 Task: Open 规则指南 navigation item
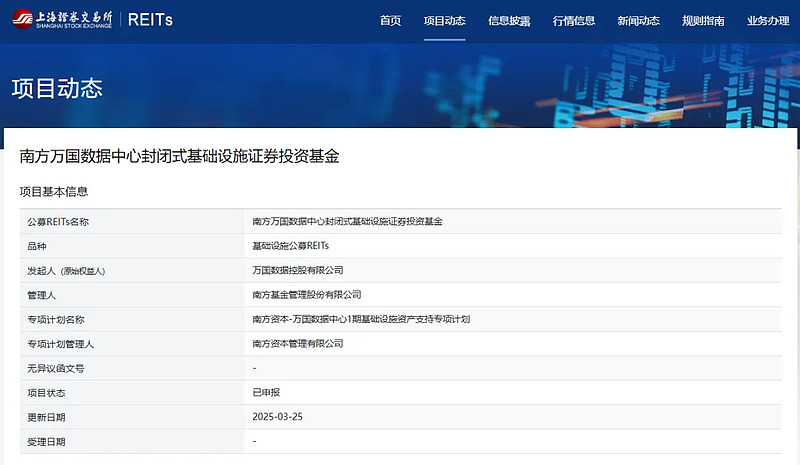tap(703, 21)
